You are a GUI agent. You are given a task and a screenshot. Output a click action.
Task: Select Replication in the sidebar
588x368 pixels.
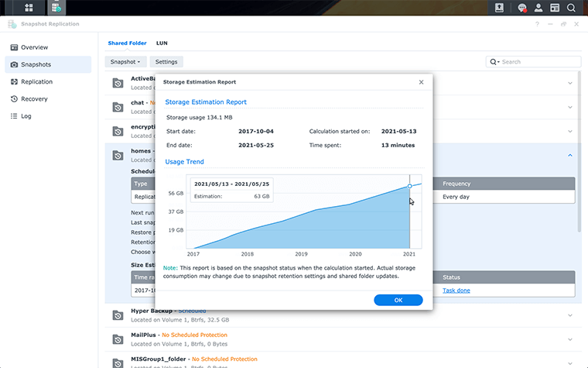tap(36, 81)
